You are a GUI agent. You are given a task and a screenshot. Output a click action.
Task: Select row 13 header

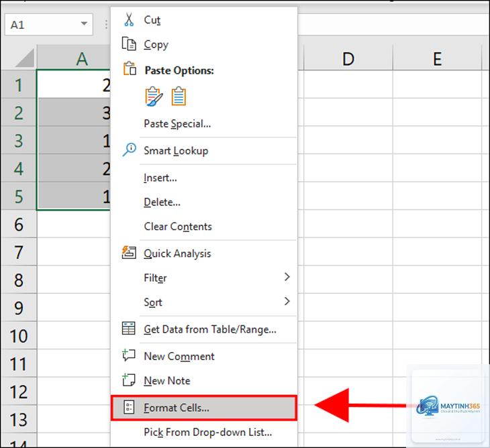point(19,419)
